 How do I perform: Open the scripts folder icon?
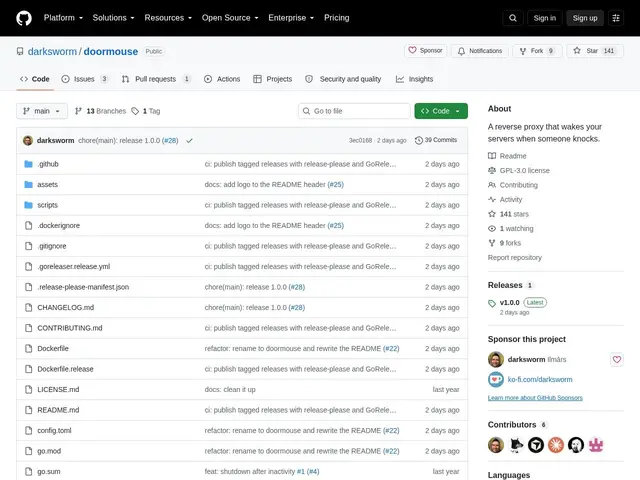coord(28,205)
